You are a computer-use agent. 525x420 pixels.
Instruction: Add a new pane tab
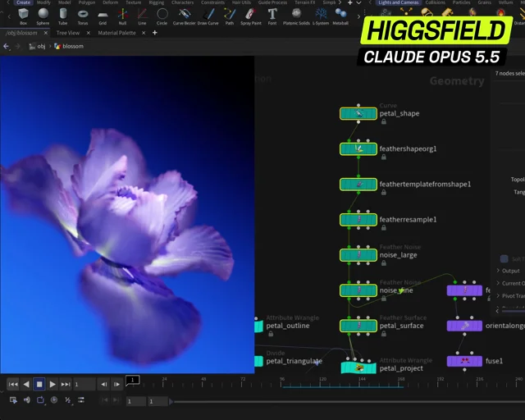[x=155, y=33]
